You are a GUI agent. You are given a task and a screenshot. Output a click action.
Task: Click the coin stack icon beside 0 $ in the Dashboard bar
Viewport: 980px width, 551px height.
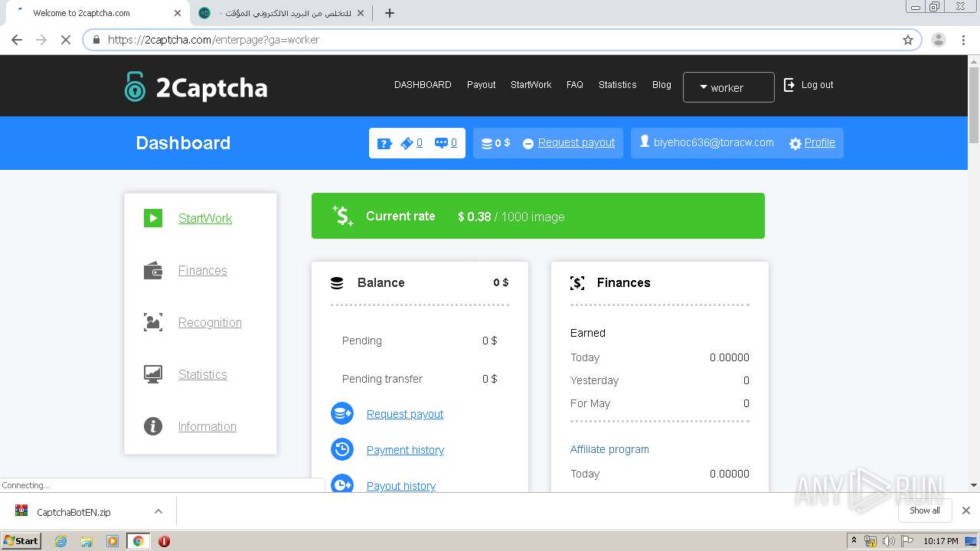(x=486, y=143)
